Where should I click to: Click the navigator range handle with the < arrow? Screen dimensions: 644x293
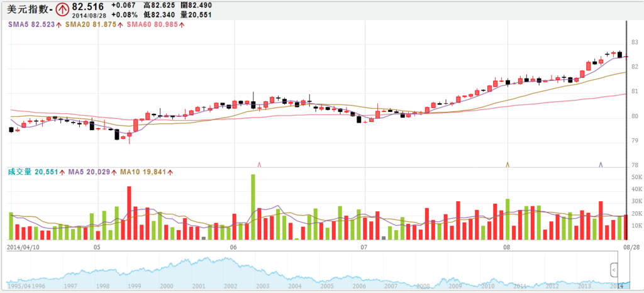point(614,270)
